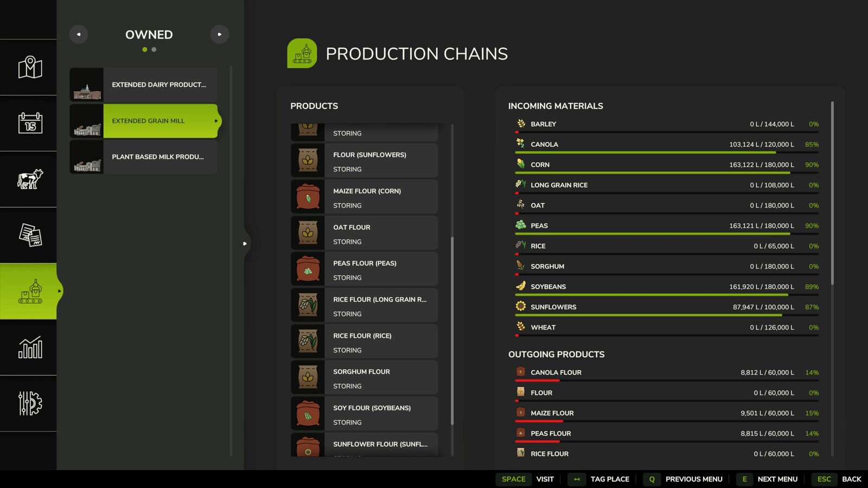Image resolution: width=868 pixels, height=488 pixels.
Task: Click the Sunflowers icon in Incoming Materials
Action: pos(520,306)
